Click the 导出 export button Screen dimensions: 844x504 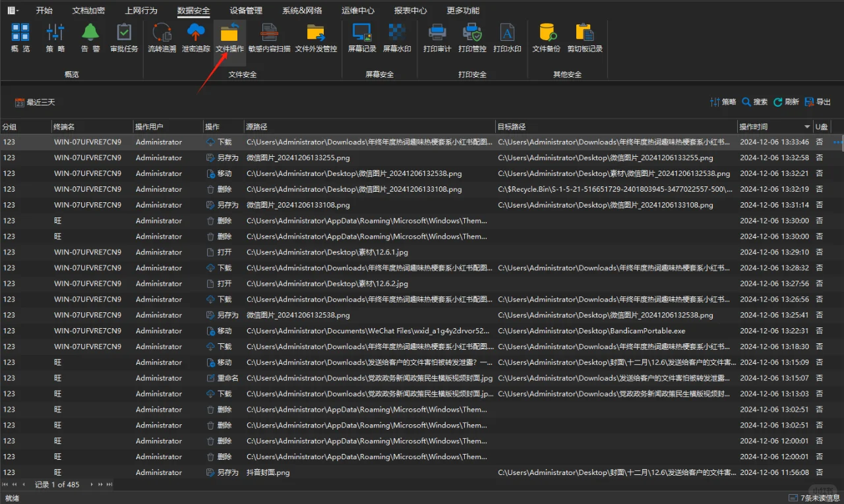pyautogui.click(x=818, y=102)
